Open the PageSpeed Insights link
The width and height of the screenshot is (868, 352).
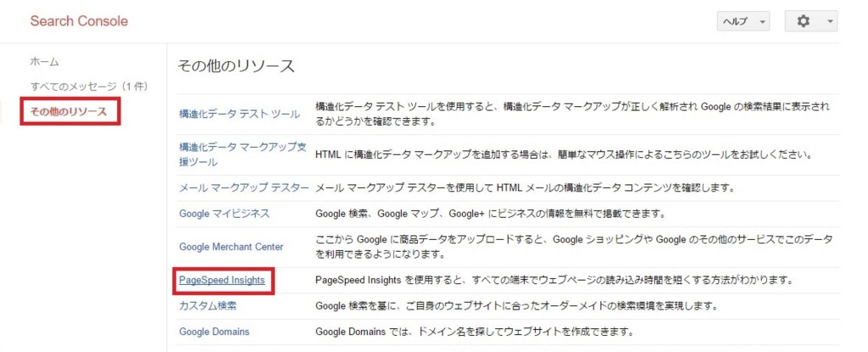(x=222, y=281)
